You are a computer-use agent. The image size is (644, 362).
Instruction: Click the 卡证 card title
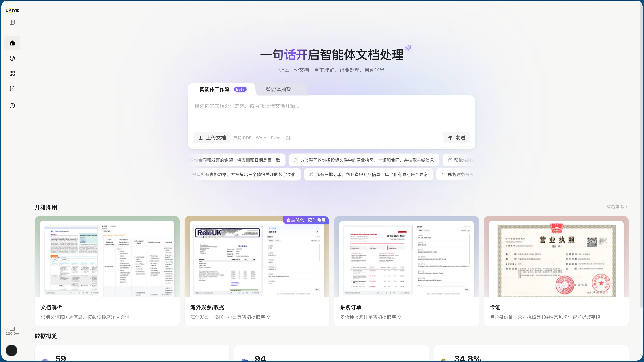pyautogui.click(x=495, y=307)
